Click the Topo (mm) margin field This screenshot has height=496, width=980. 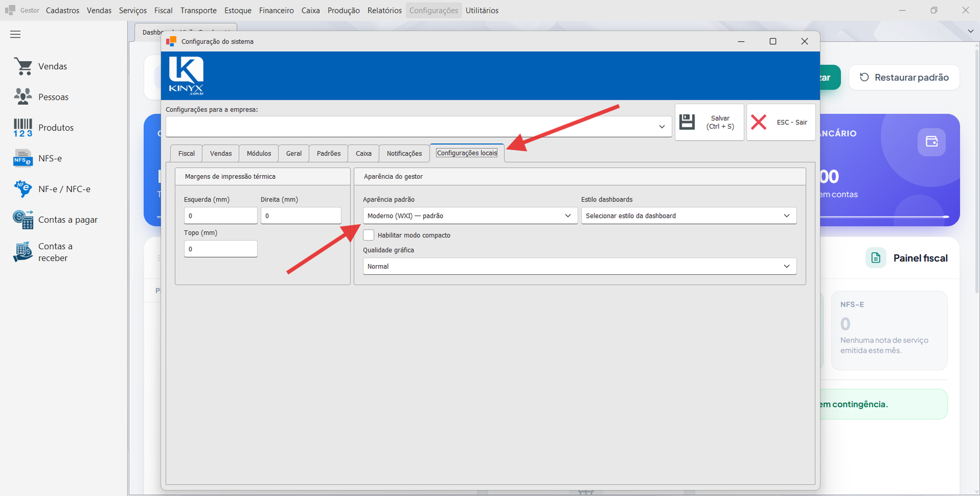[221, 249]
